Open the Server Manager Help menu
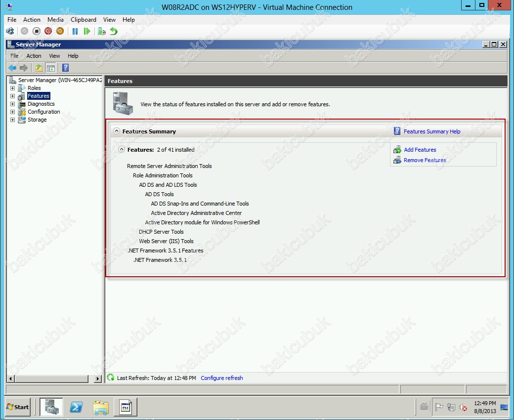Image resolution: width=514 pixels, height=420 pixels. point(73,56)
